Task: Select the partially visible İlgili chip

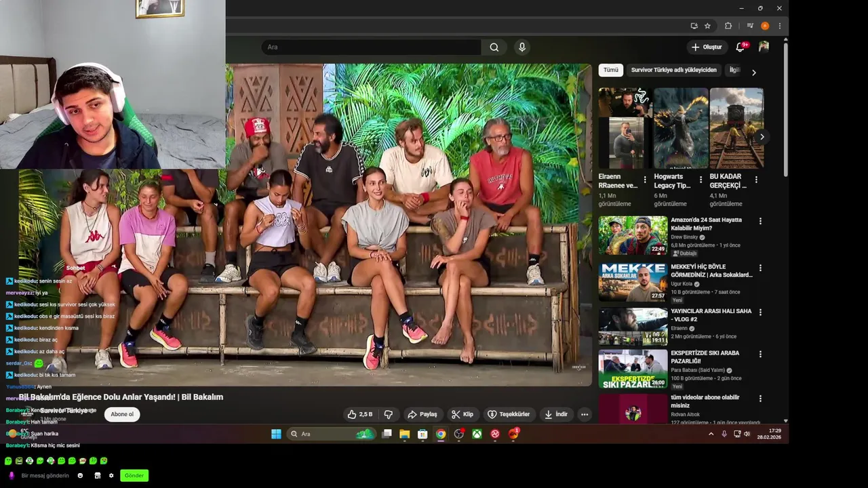Action: [734, 70]
